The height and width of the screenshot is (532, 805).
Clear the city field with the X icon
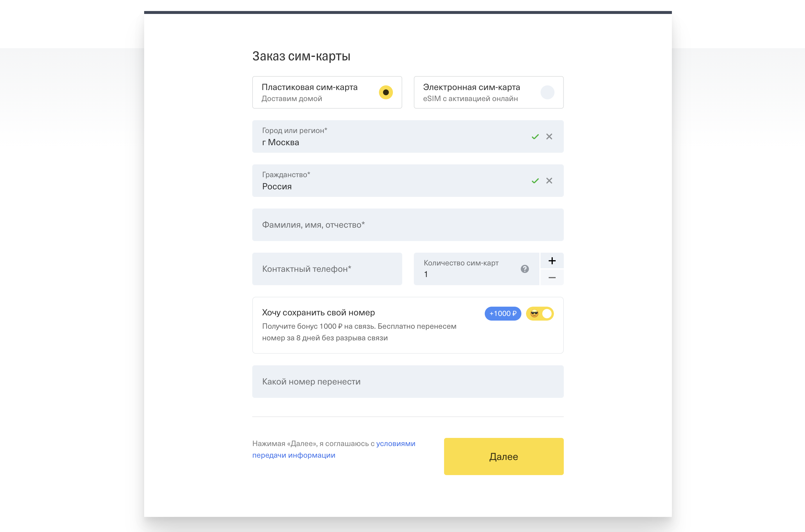point(549,136)
